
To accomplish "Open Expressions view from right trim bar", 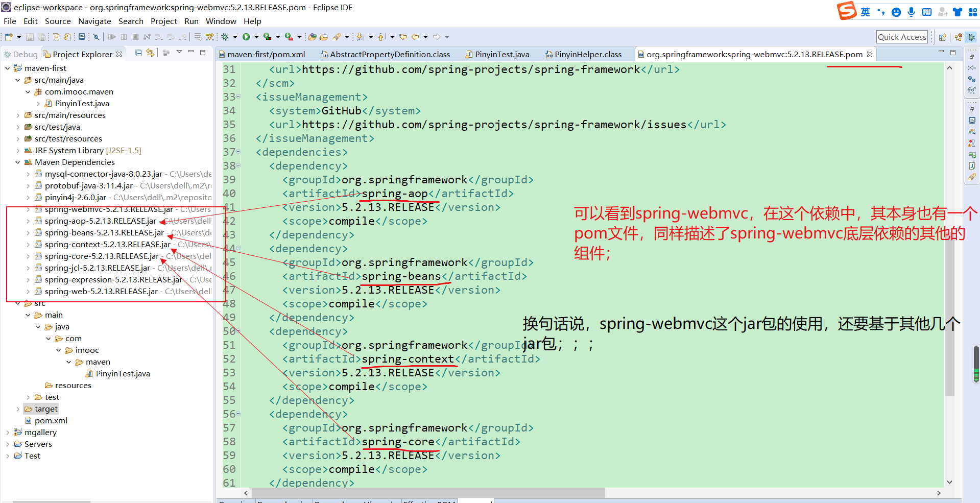I will (x=971, y=90).
